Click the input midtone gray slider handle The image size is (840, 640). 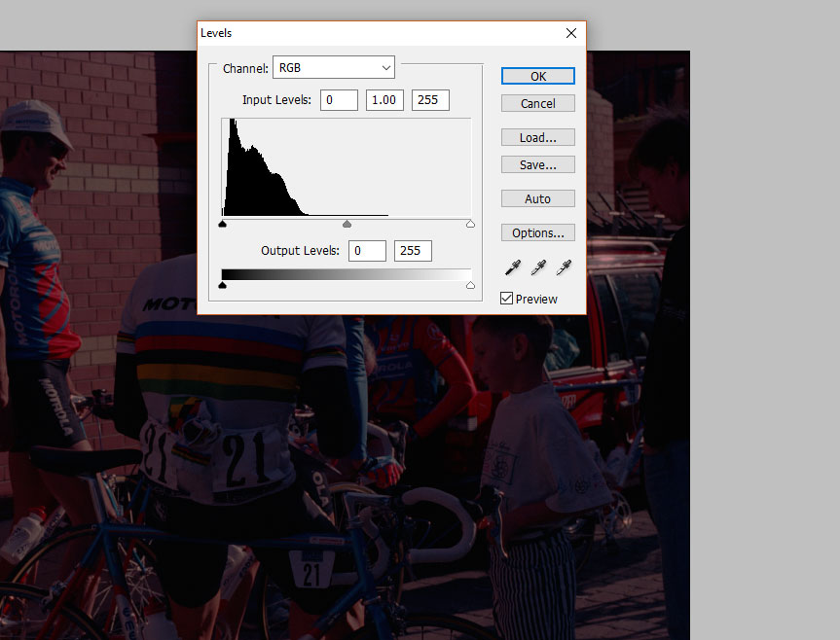[x=347, y=224]
